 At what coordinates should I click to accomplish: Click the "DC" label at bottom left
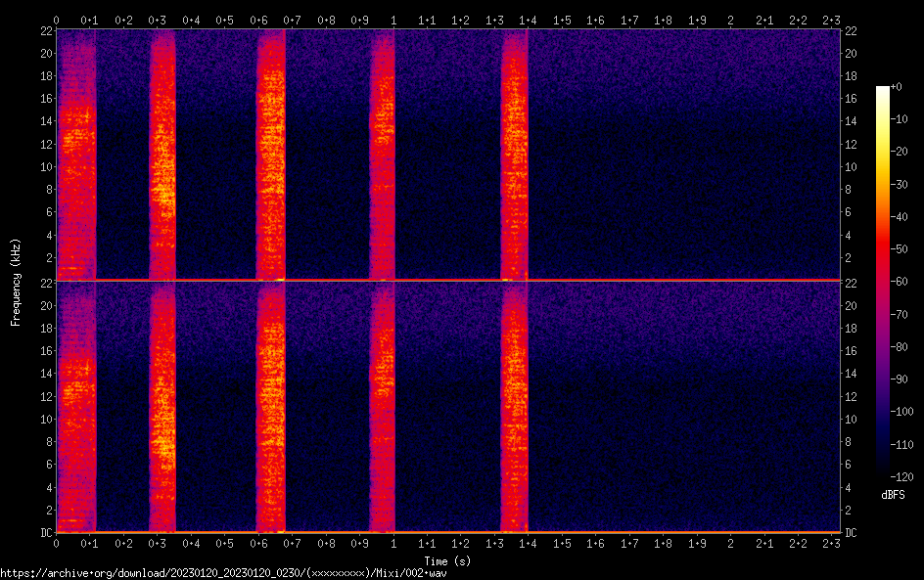(x=44, y=533)
